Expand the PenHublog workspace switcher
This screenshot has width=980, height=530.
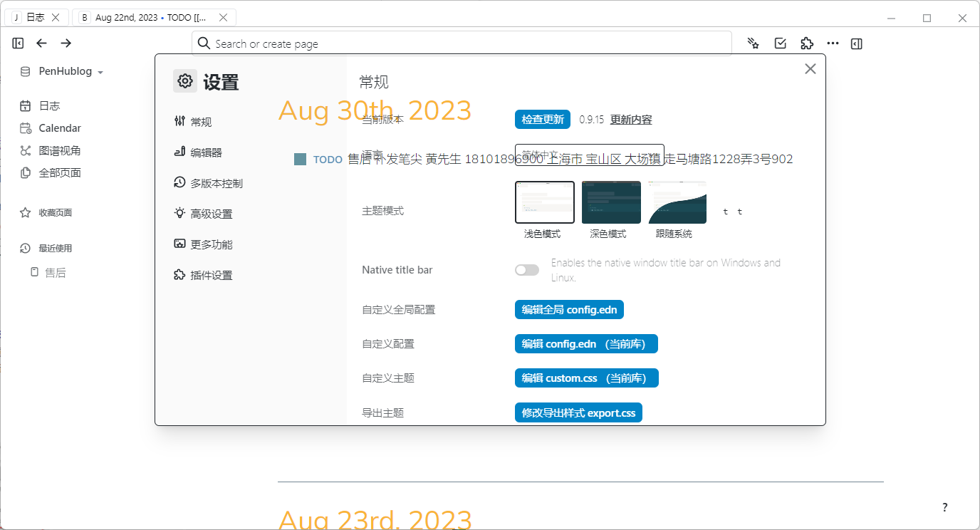pos(62,71)
